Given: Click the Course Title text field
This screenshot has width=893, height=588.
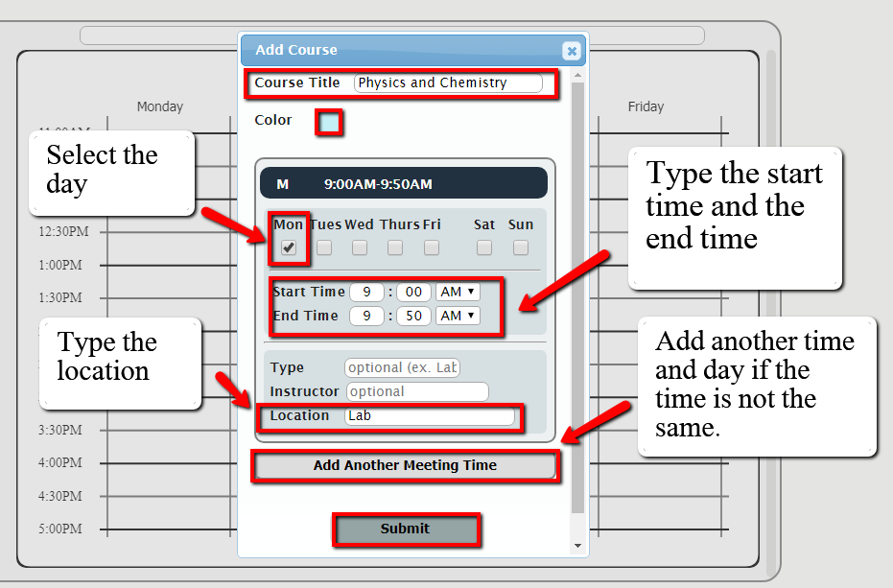Looking at the screenshot, I should click(x=447, y=83).
